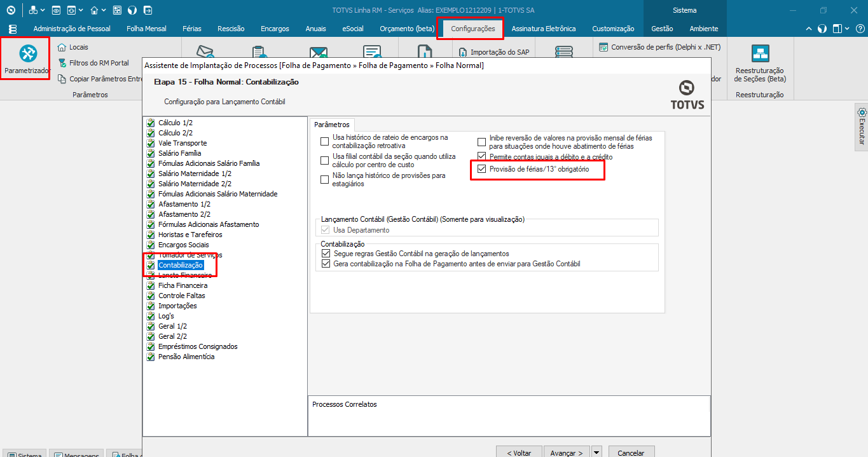This screenshot has height=457, width=868.
Task: Click the globe icon in title bar
Action: pyautogui.click(x=132, y=10)
